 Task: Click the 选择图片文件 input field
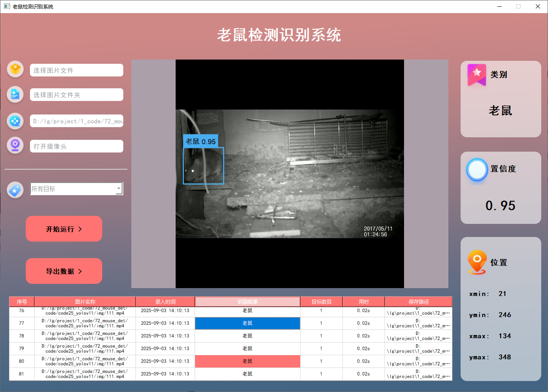[76, 70]
